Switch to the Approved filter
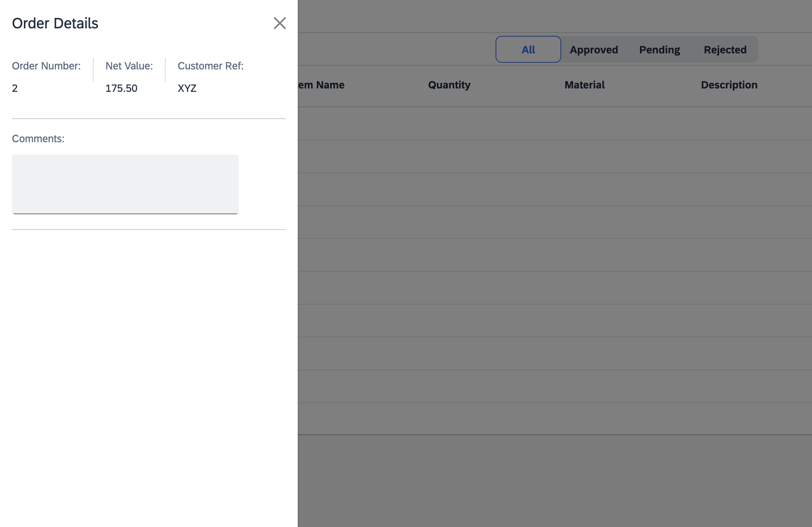The image size is (812, 527). [x=594, y=50]
